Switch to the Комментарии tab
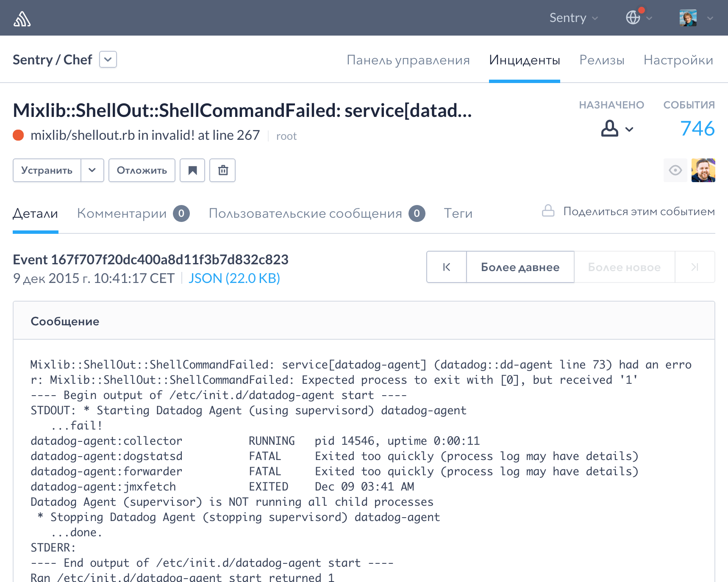 (x=122, y=213)
